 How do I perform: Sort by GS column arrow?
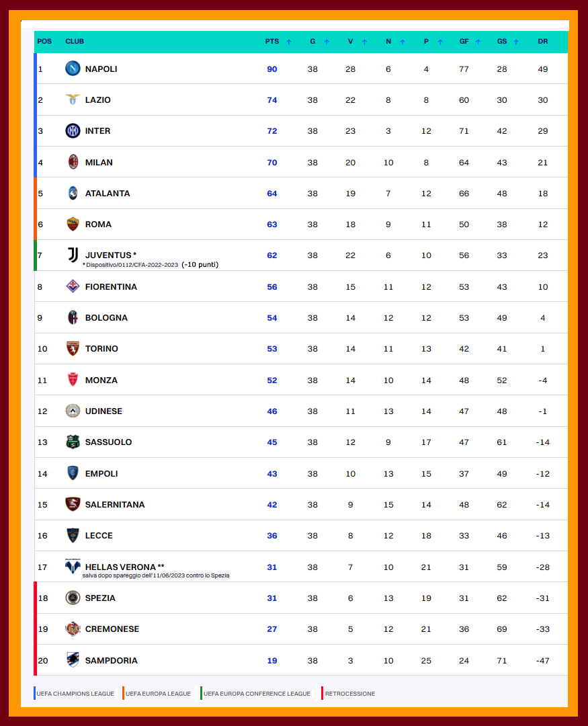[516, 42]
